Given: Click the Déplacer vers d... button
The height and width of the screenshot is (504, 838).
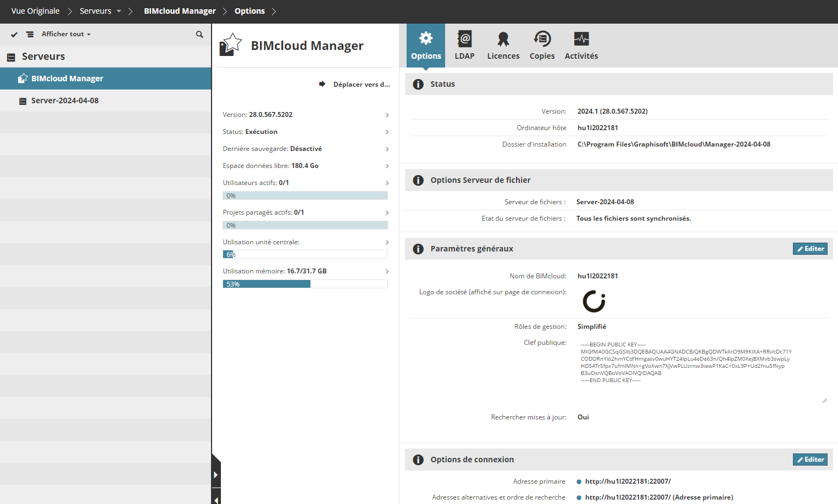Looking at the screenshot, I should [354, 84].
